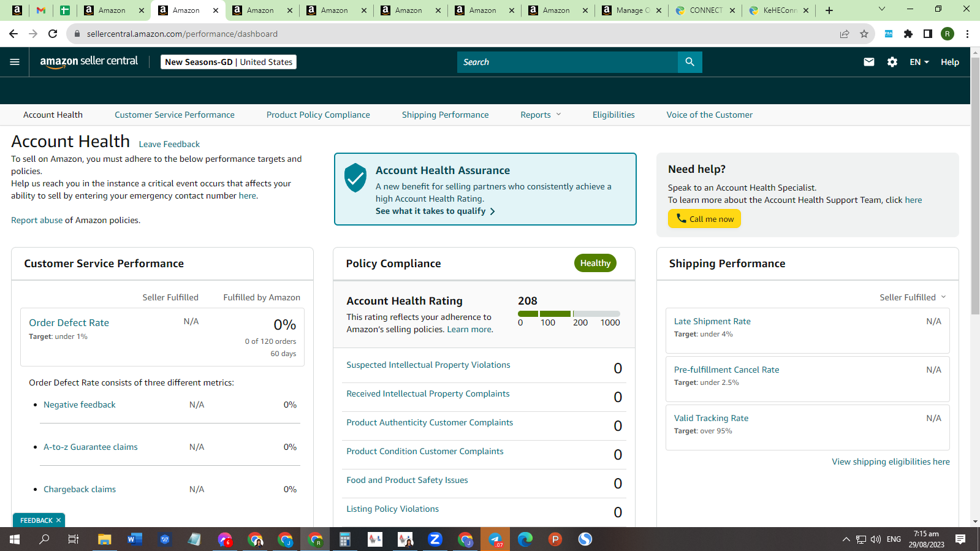Screen dimensions: 980x551
Task: Click the browser back arrow
Action: tap(13, 34)
